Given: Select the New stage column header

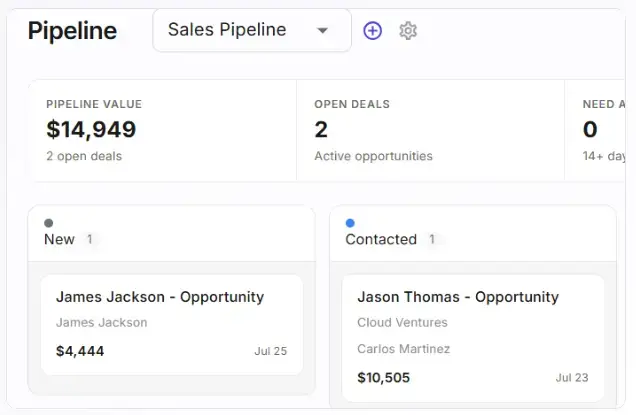Looking at the screenshot, I should click(172, 234).
